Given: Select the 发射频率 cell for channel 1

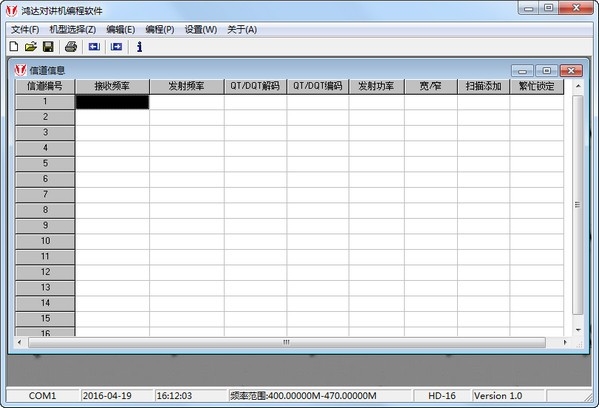Looking at the screenshot, I should [x=187, y=102].
